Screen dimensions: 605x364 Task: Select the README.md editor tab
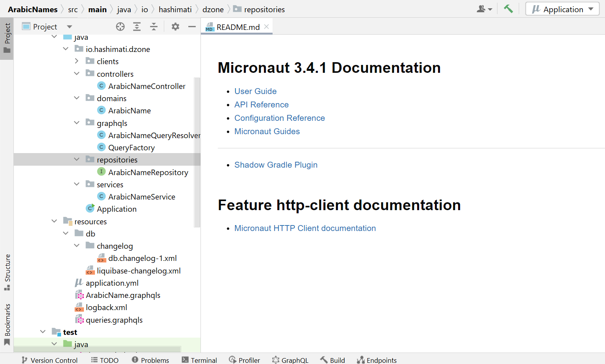[236, 27]
